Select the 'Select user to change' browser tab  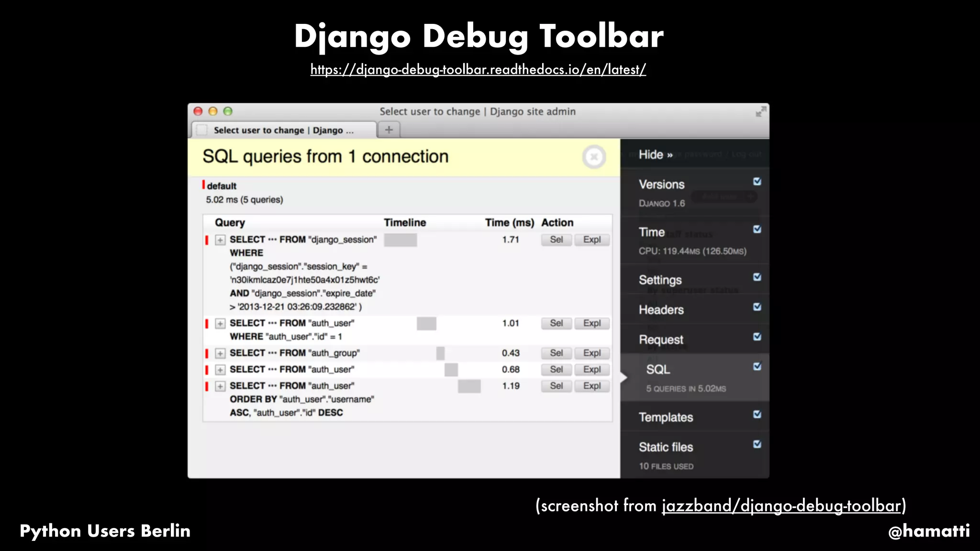tap(284, 130)
